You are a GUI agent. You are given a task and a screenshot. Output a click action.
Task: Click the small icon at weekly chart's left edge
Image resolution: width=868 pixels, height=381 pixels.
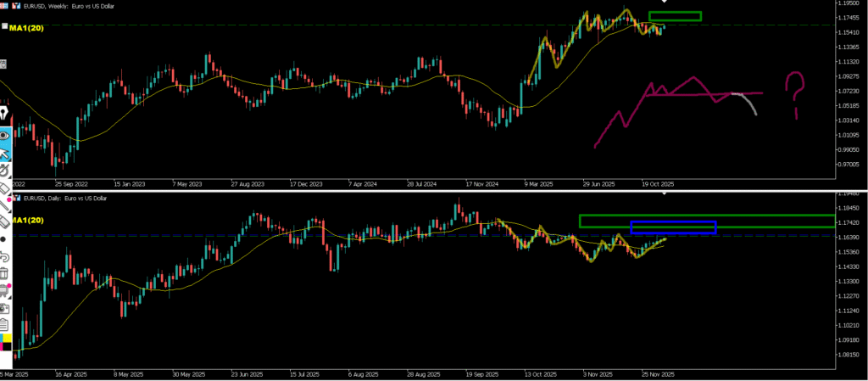3,64
